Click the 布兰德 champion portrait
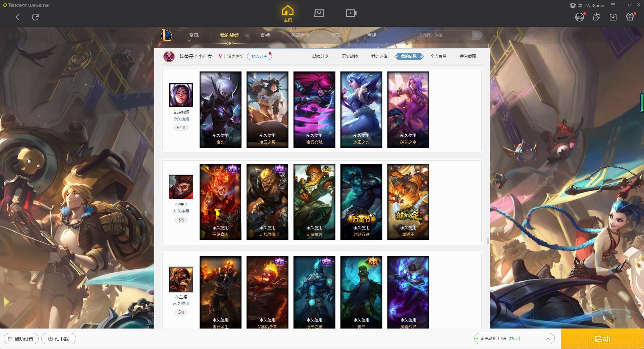 (181, 280)
